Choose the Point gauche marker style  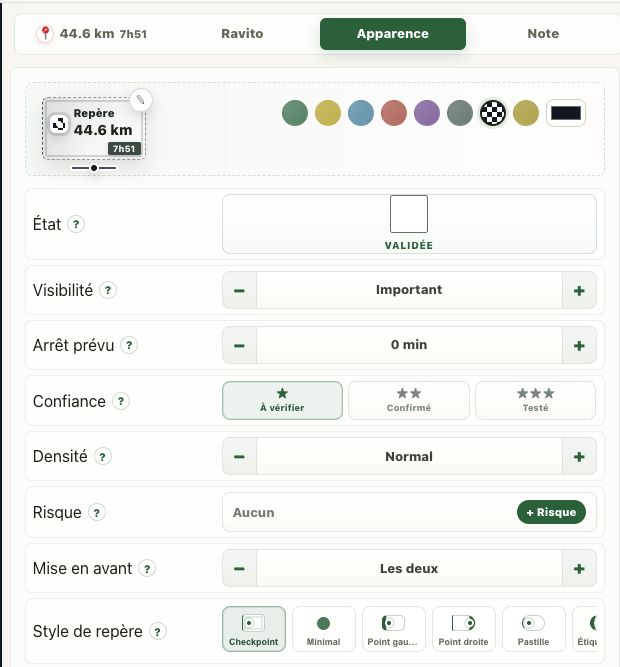coord(394,629)
